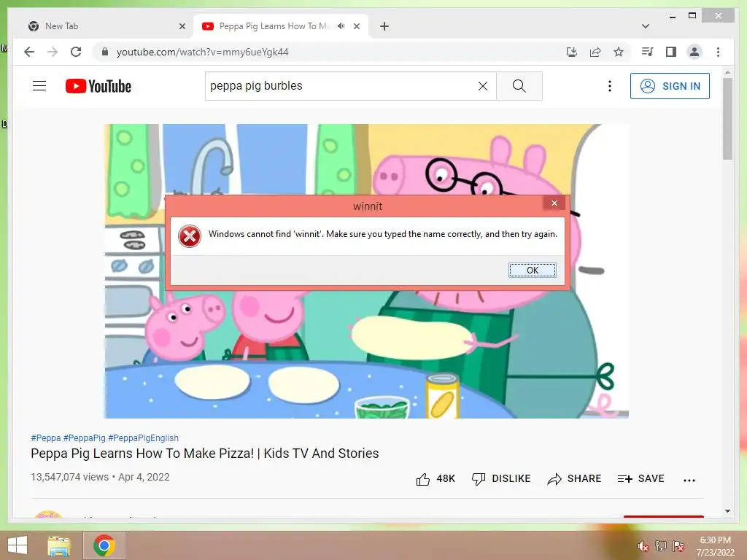Screen dimensions: 747x560
Task: Reload the page using the refresh icon
Action: coord(76,52)
